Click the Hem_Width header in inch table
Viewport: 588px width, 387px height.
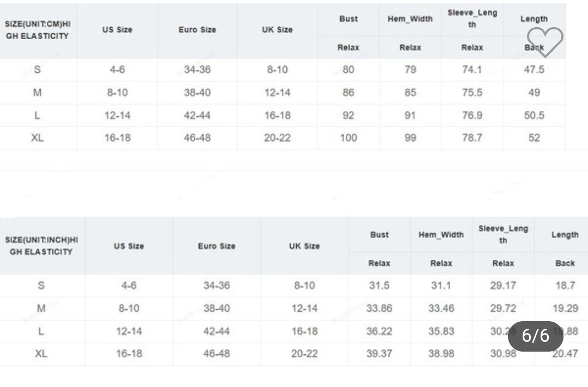pos(441,235)
